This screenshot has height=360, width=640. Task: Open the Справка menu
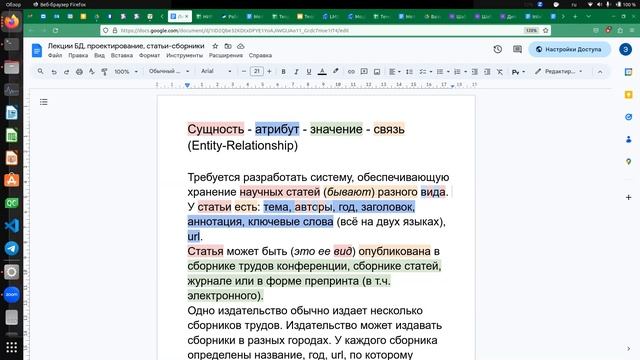tap(260, 55)
